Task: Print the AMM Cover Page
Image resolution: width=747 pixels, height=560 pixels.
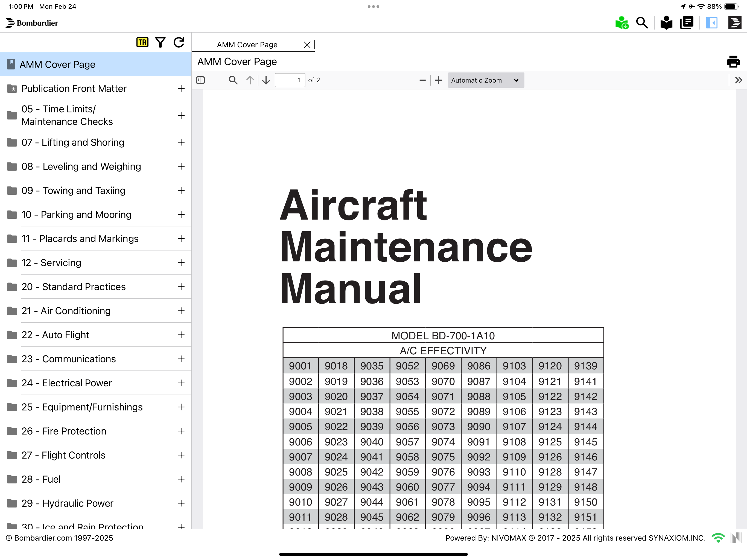Action: click(x=733, y=62)
